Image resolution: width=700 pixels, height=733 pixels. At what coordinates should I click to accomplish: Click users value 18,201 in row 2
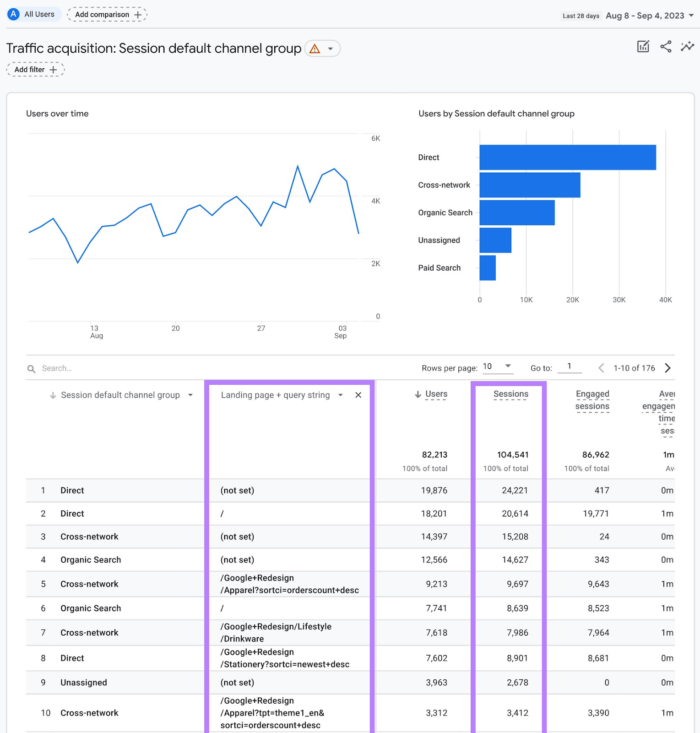434,514
